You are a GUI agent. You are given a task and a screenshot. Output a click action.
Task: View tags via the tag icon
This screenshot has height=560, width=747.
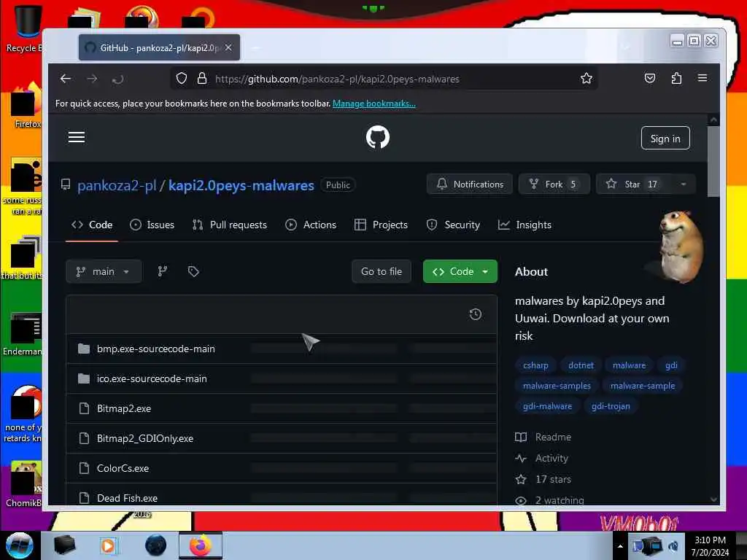coord(193,271)
